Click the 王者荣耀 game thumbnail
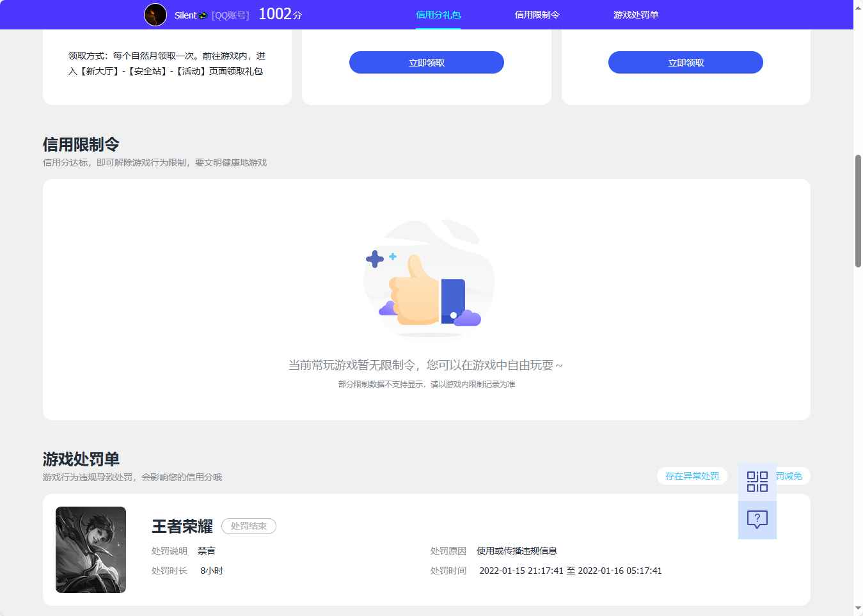Image resolution: width=863 pixels, height=616 pixels. pos(91,549)
